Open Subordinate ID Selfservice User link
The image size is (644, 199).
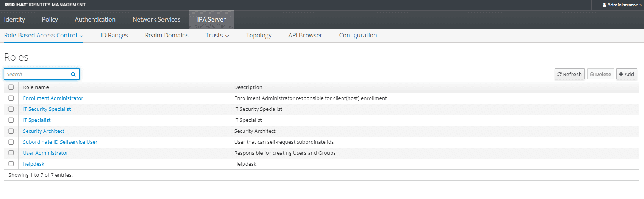point(60,142)
